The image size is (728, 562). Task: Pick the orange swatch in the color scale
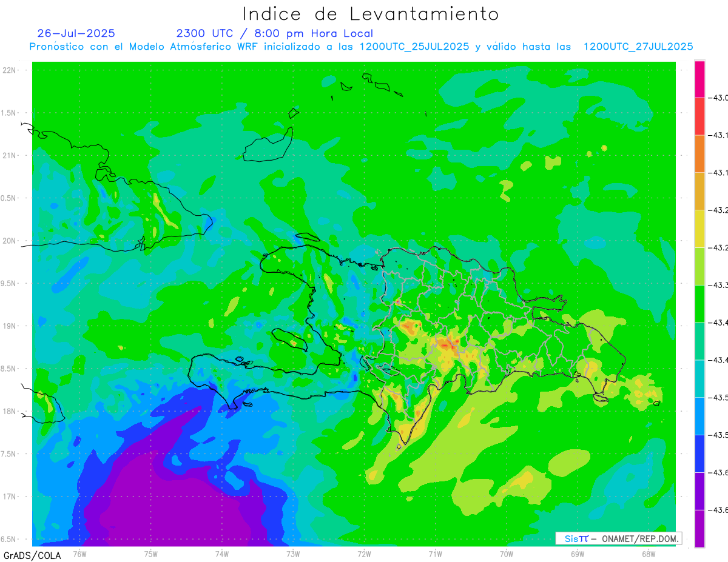(x=699, y=153)
